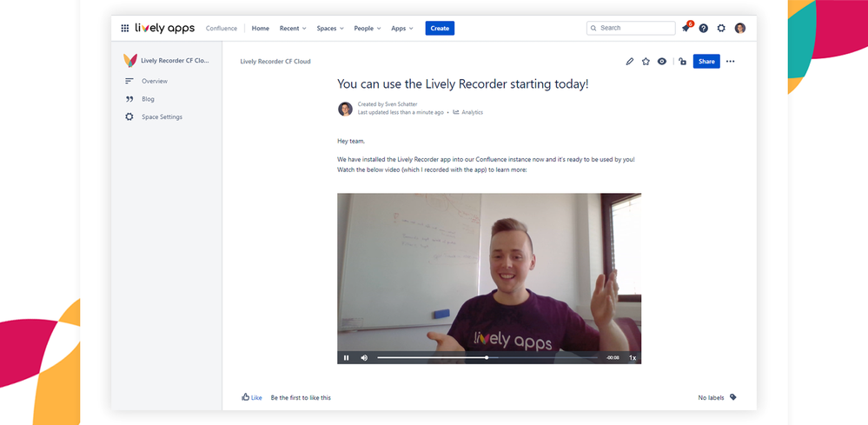This screenshot has height=425, width=868.
Task: Open the Analytics link
Action: point(472,112)
